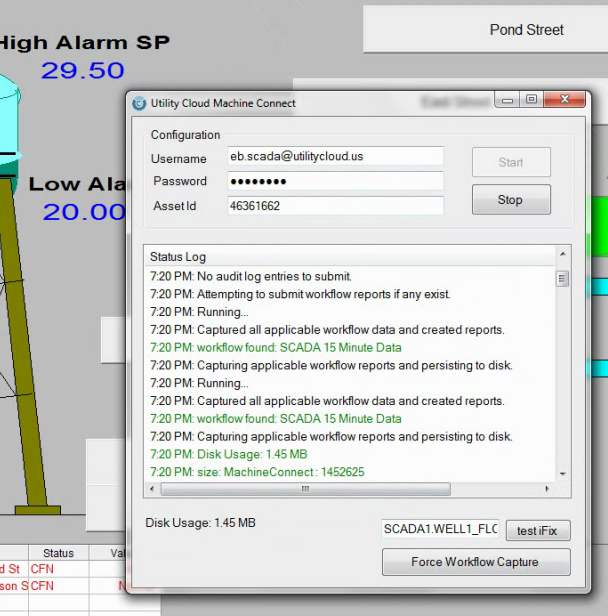Image resolution: width=608 pixels, height=616 pixels.
Task: Click the Status Log vertical scrollbar thumb
Action: (562, 279)
